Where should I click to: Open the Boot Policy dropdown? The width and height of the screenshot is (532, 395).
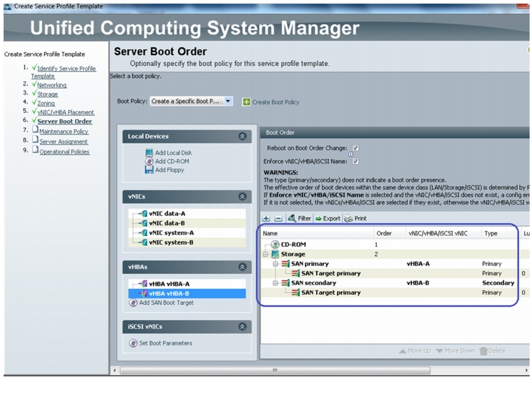point(228,101)
